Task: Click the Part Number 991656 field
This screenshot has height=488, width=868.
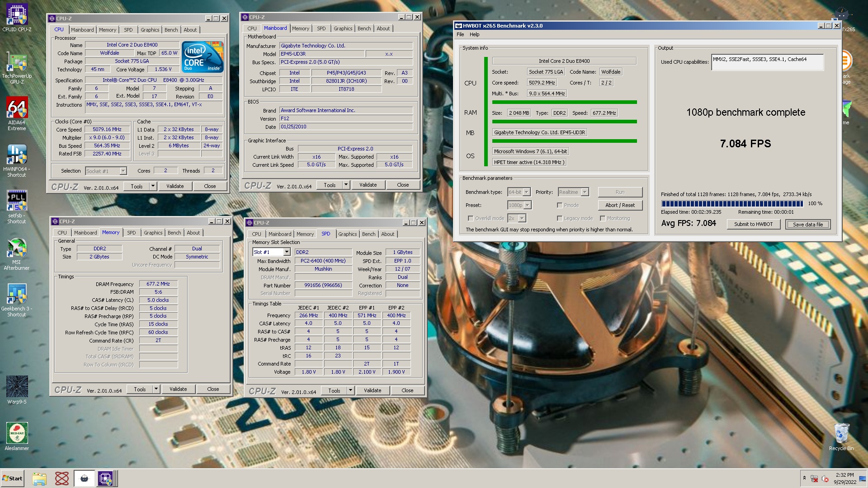Action: (323, 286)
